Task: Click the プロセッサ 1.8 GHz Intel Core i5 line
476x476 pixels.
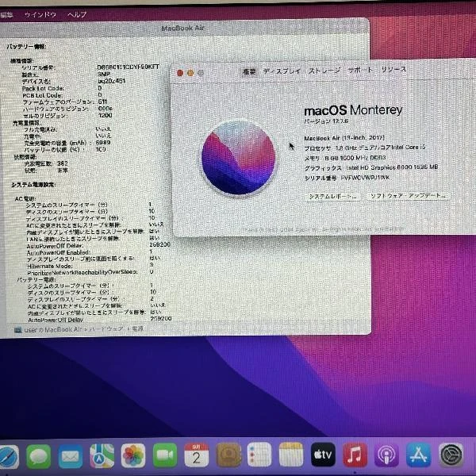Action: point(365,148)
